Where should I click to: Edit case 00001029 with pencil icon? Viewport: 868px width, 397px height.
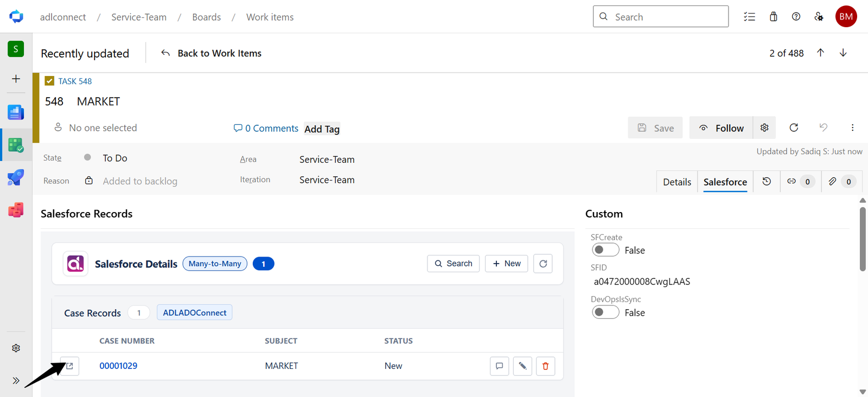(x=522, y=366)
